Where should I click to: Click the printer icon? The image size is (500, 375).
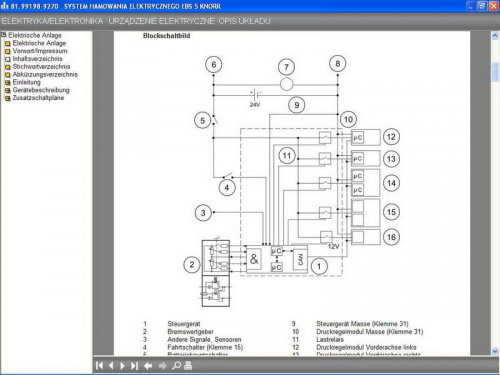tap(188, 366)
